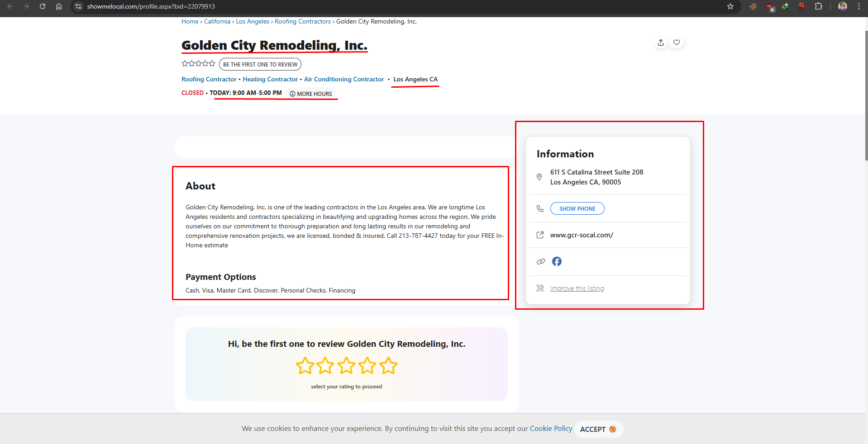Open the browser profile avatar menu
The height and width of the screenshot is (444, 868).
tap(842, 6)
